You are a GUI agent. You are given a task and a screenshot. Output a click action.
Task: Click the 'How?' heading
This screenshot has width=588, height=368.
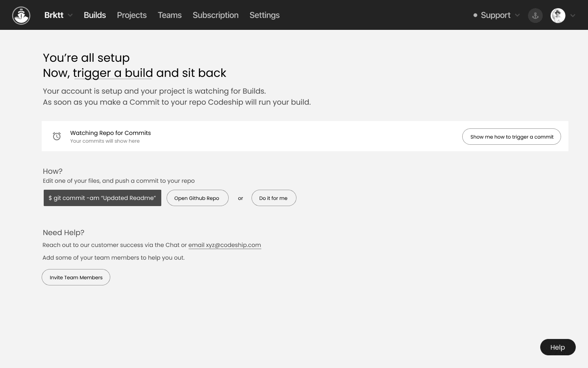53,171
